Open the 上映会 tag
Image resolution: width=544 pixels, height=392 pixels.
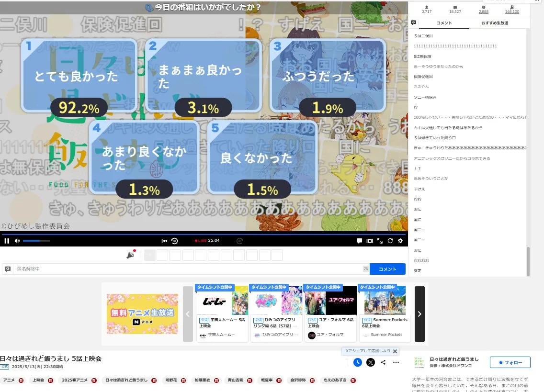click(x=38, y=380)
